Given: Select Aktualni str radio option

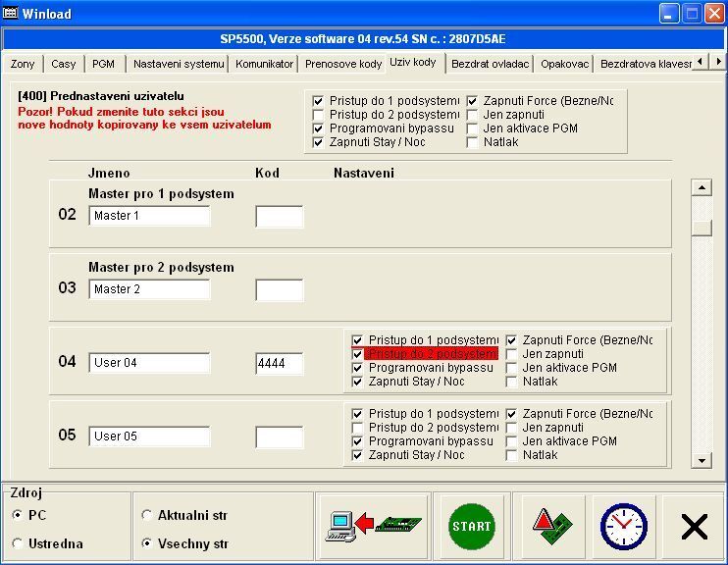Looking at the screenshot, I should click(147, 515).
